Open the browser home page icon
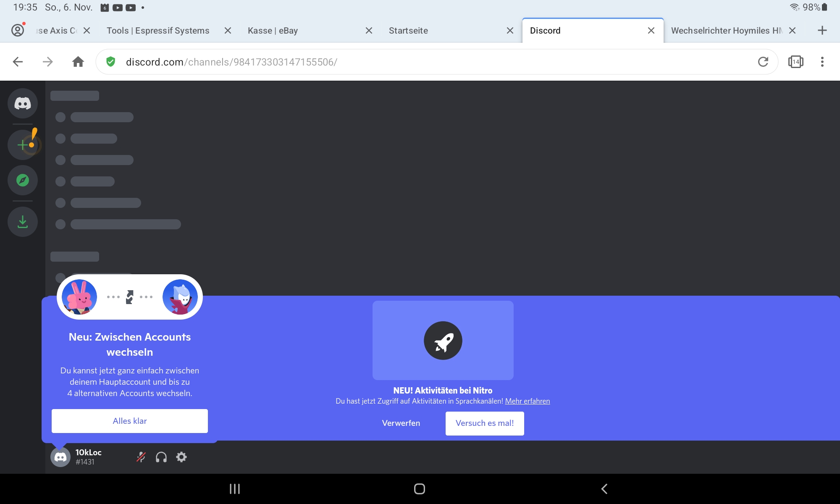 [78, 62]
